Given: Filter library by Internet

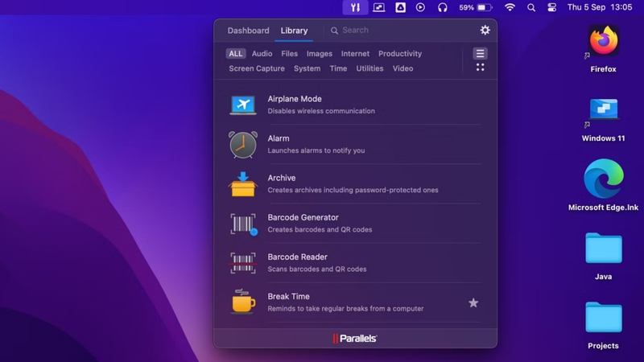Looking at the screenshot, I should [x=355, y=54].
